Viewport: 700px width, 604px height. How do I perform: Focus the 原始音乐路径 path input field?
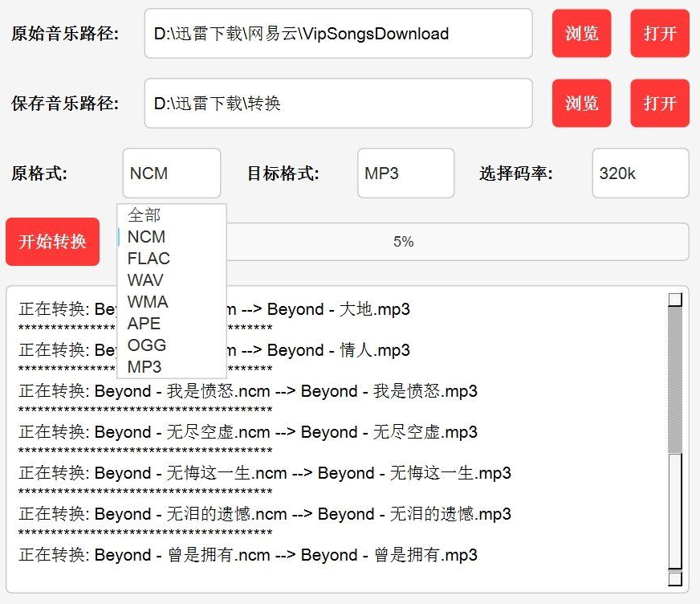pos(339,34)
